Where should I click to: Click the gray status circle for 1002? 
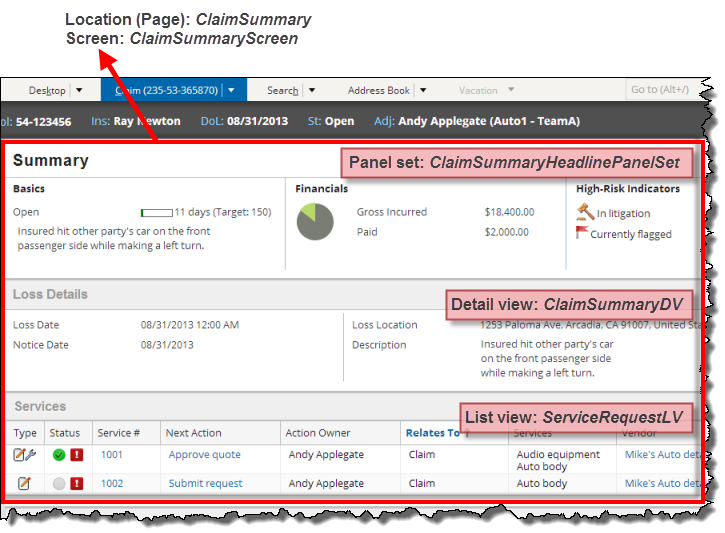tap(59, 484)
